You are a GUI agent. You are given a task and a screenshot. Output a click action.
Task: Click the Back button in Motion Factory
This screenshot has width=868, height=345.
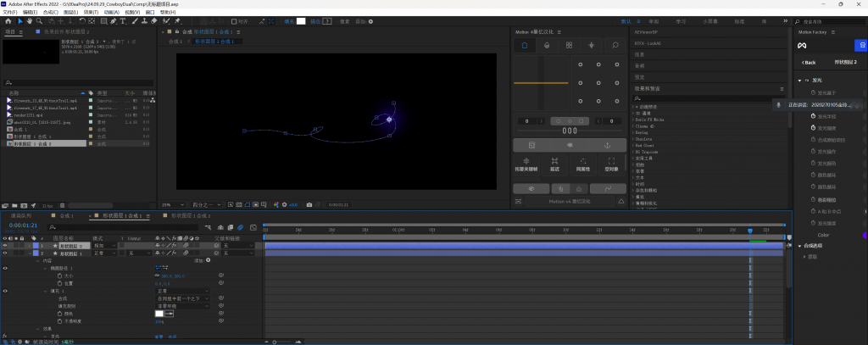[810, 63]
